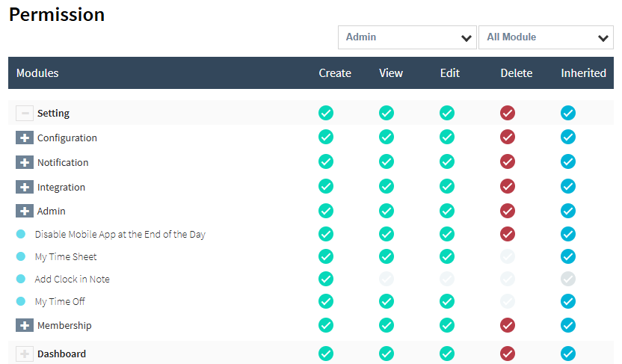Click the Inherited column header
This screenshot has height=364, width=622.
583,73
